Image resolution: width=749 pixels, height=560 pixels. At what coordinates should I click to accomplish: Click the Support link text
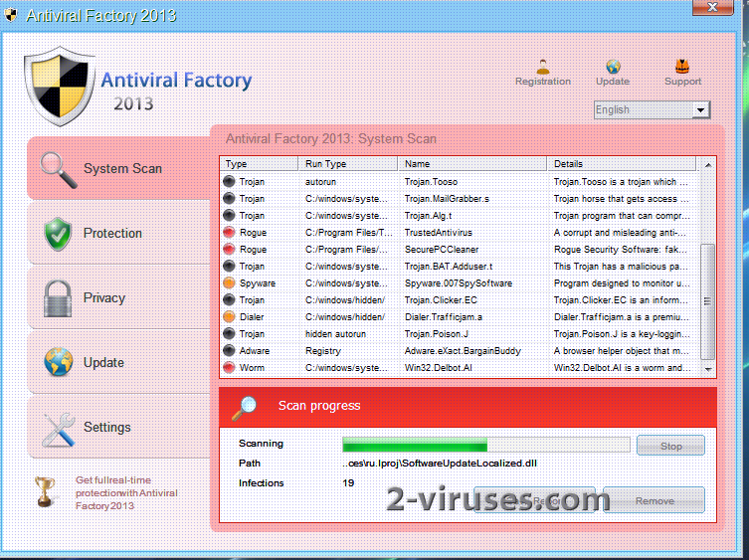pyautogui.click(x=682, y=82)
